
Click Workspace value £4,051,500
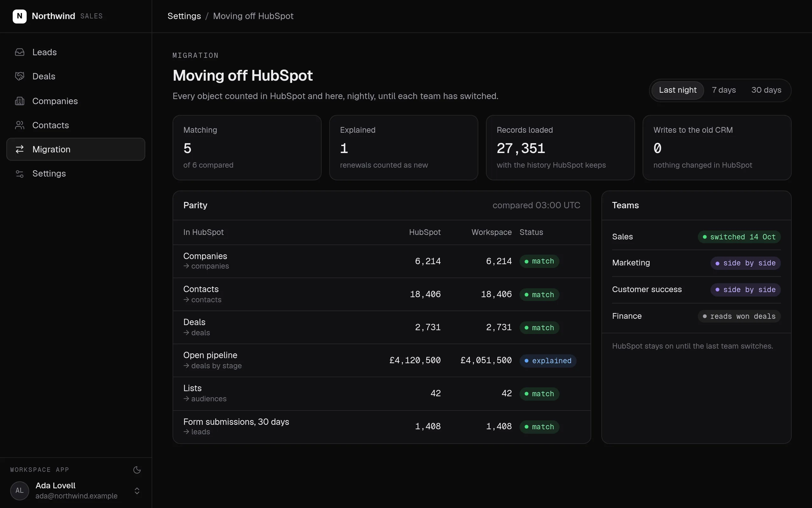[486, 360]
